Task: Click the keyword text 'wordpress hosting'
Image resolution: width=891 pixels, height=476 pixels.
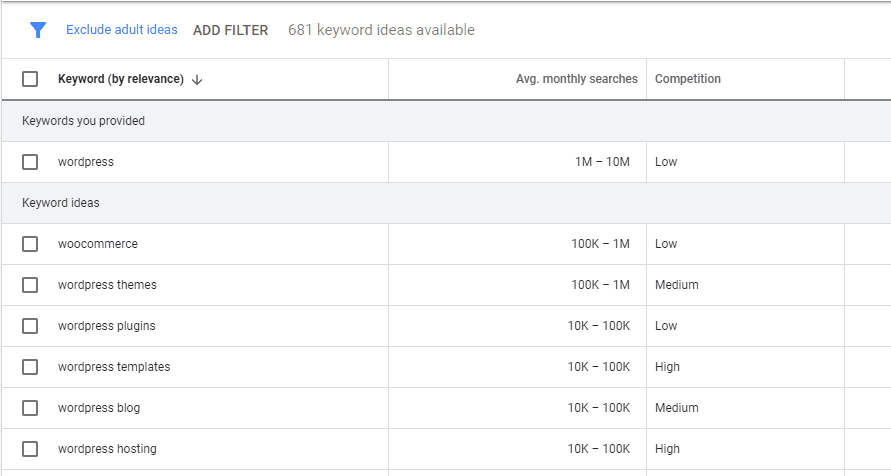Action: click(x=107, y=449)
